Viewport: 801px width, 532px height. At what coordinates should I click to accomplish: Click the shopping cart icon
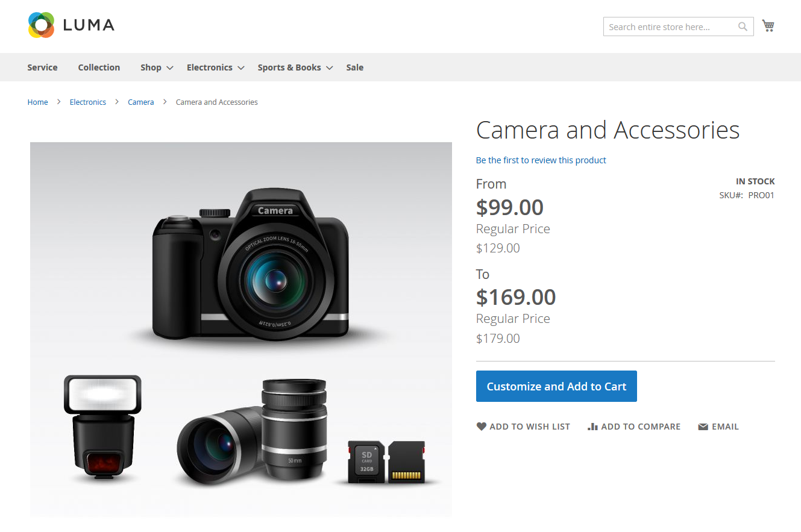tap(768, 25)
